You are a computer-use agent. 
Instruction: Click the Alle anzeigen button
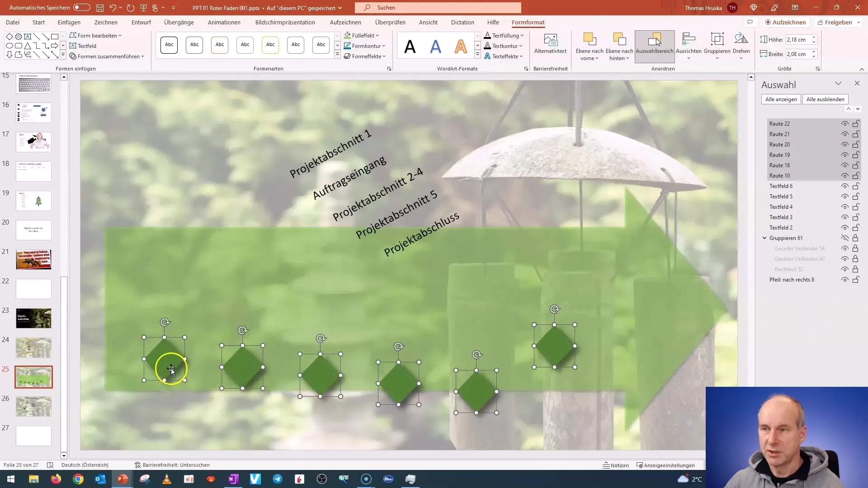point(781,99)
